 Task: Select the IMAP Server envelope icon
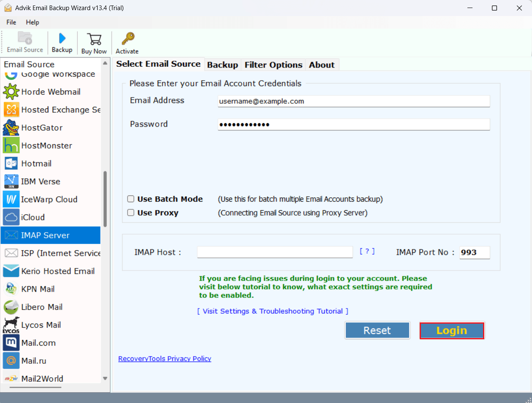[x=11, y=235]
